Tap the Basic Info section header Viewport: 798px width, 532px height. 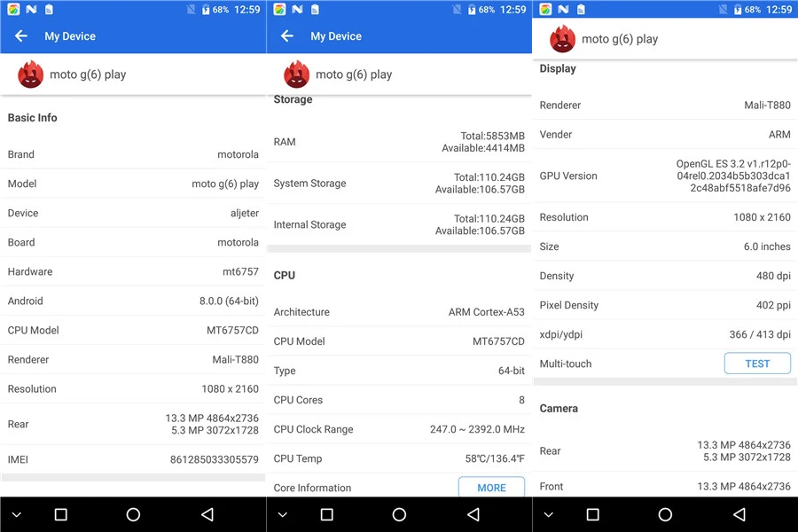(32, 118)
